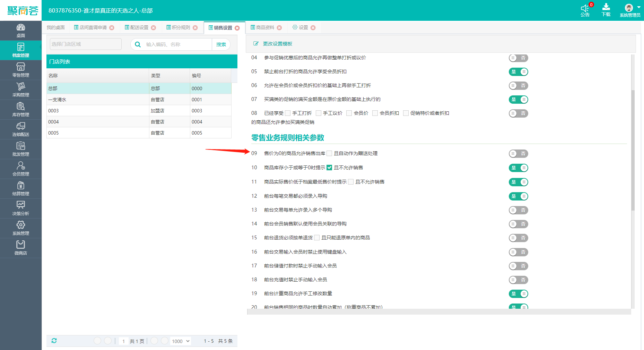Switch to 配送设置 tab
644x350 pixels.
137,27
